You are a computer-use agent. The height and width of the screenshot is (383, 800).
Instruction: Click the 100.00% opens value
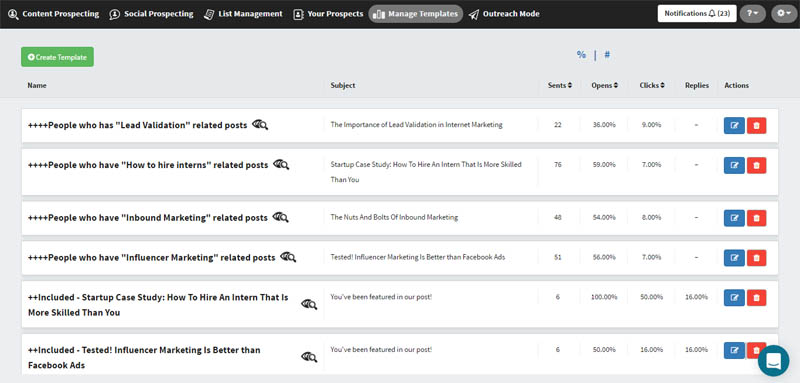(x=604, y=296)
